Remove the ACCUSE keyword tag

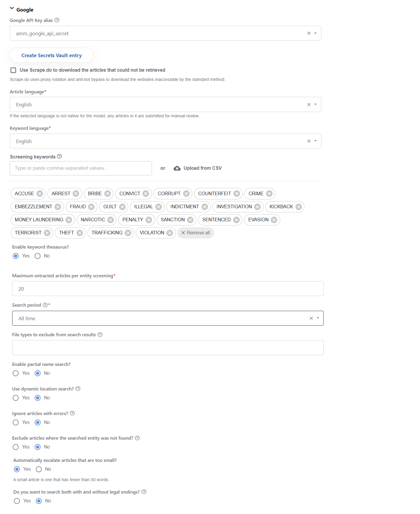[40, 193]
